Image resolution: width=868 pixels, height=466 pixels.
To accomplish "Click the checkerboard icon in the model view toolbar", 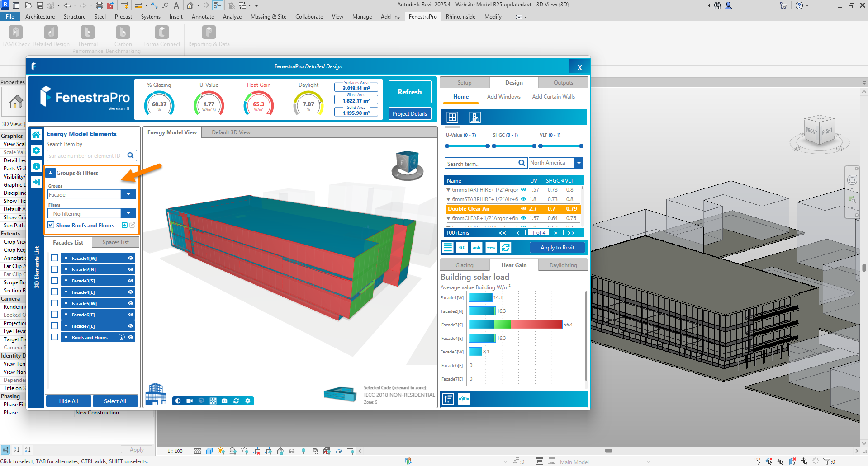I will tap(213, 401).
